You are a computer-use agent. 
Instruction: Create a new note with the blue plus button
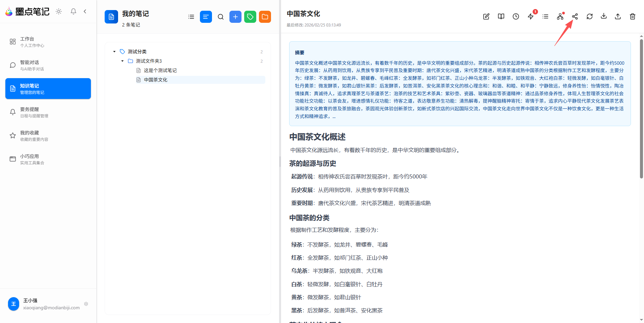pos(235,16)
